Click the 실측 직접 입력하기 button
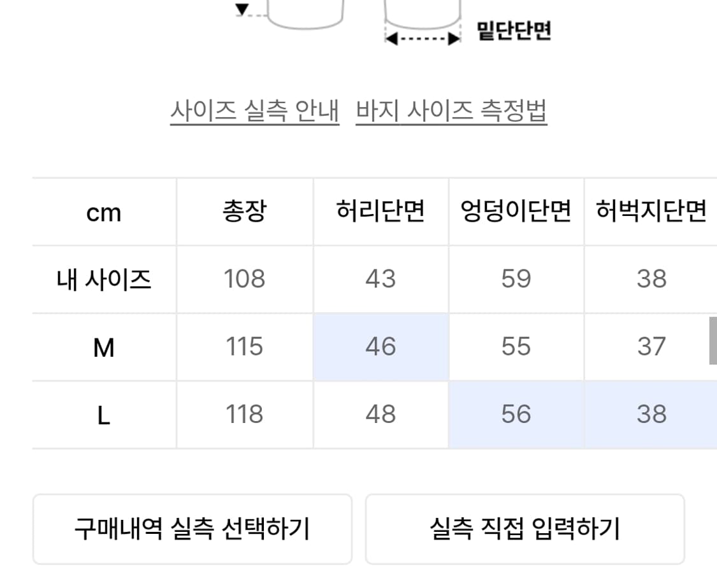 pos(525,529)
